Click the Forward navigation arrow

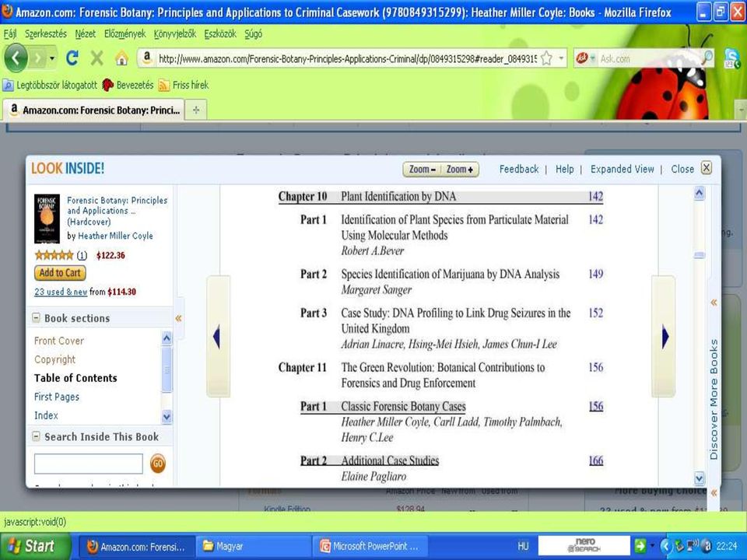37,58
